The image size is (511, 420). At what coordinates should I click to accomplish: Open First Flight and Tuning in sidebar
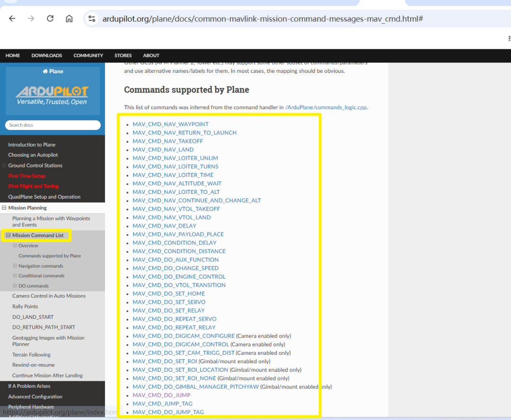point(33,186)
